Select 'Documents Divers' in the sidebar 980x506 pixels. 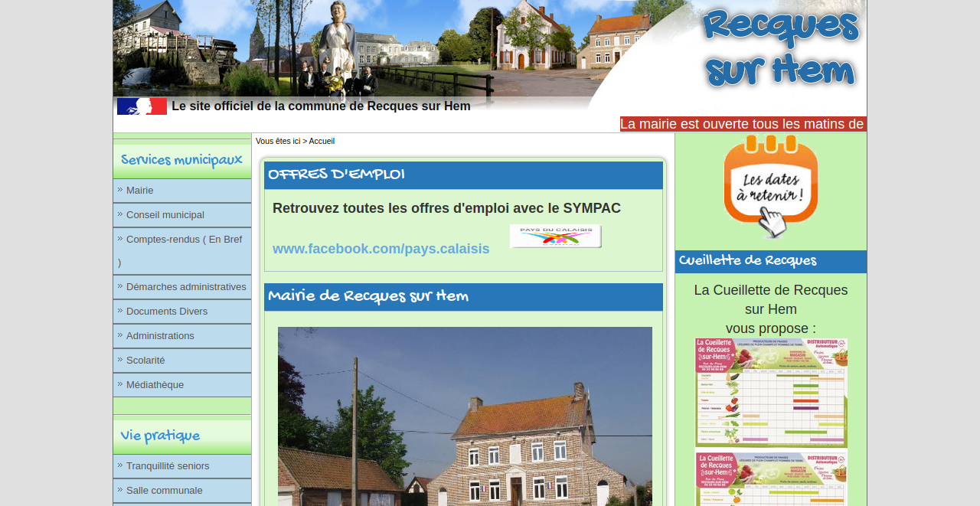coord(167,311)
